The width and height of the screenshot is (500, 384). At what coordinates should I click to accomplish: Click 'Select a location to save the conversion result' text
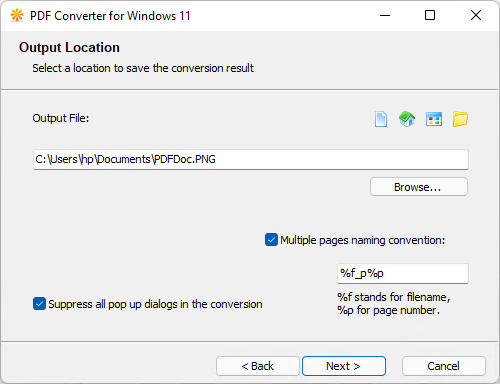(x=143, y=68)
